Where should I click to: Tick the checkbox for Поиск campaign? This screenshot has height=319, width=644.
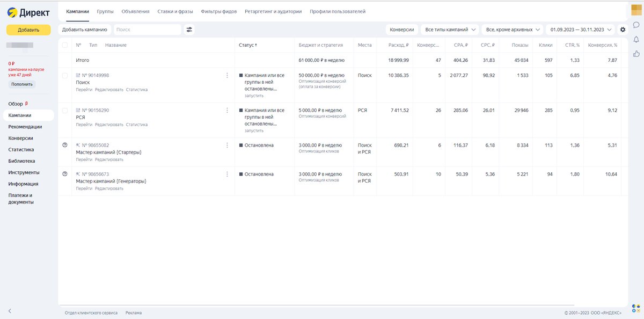(x=65, y=75)
